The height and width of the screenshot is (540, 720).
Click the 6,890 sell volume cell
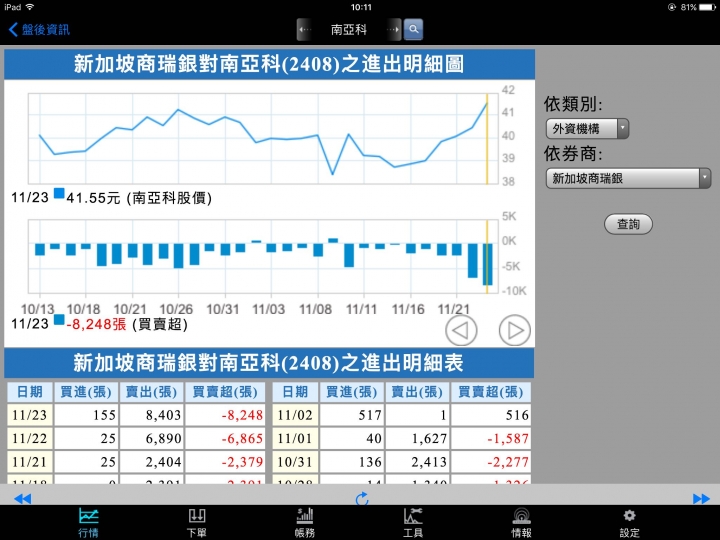click(152, 439)
